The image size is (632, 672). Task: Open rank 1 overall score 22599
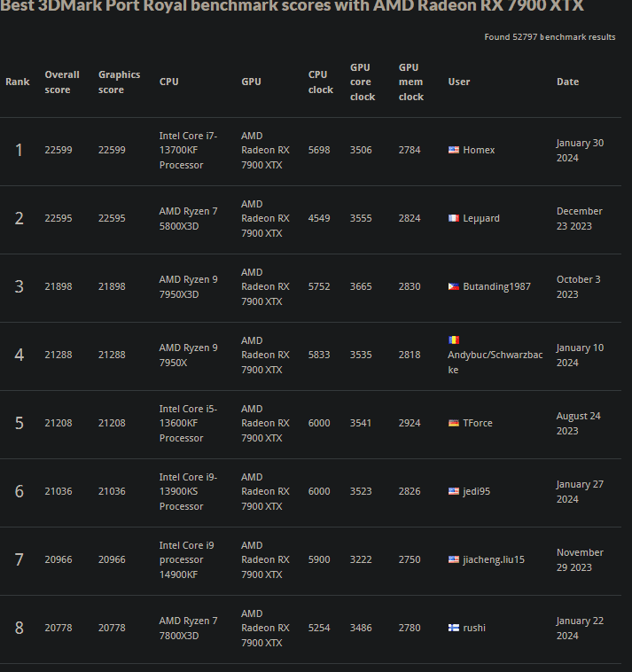[59, 150]
